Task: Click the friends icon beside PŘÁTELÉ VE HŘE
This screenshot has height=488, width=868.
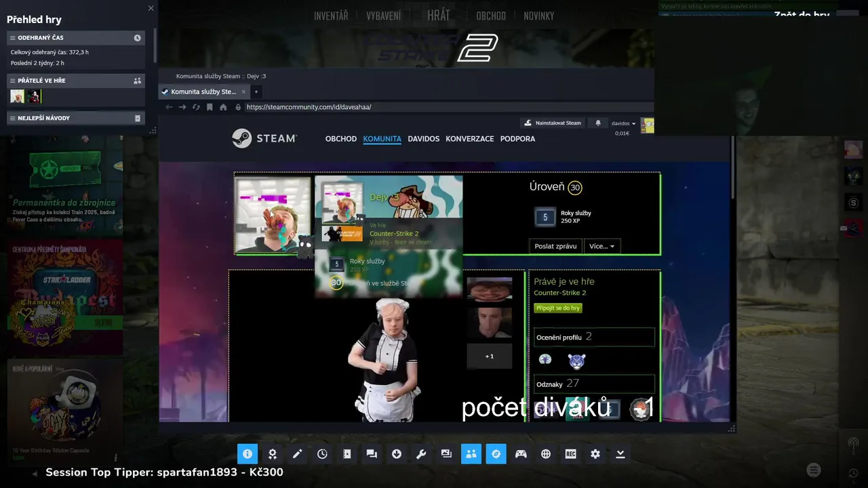Action: (x=137, y=81)
